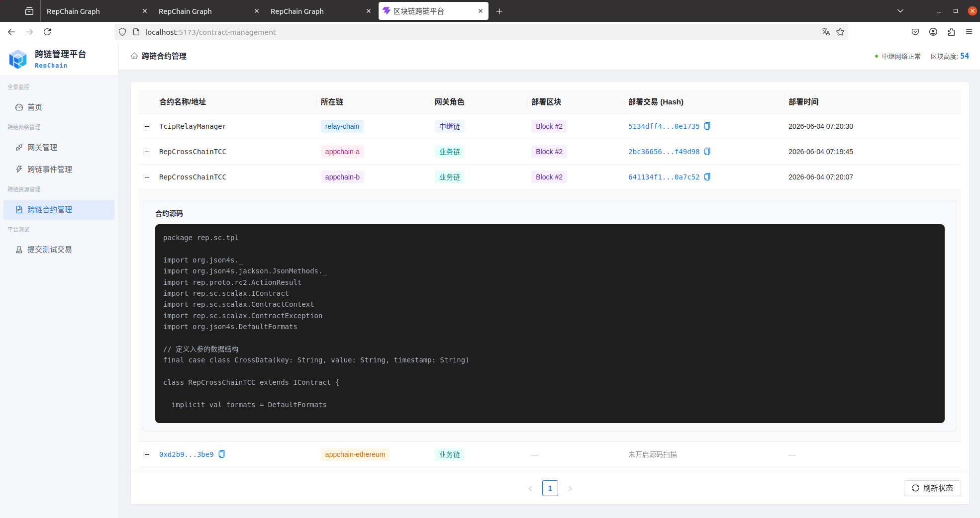Go to next page arrow
The height and width of the screenshot is (518, 980).
(x=570, y=489)
